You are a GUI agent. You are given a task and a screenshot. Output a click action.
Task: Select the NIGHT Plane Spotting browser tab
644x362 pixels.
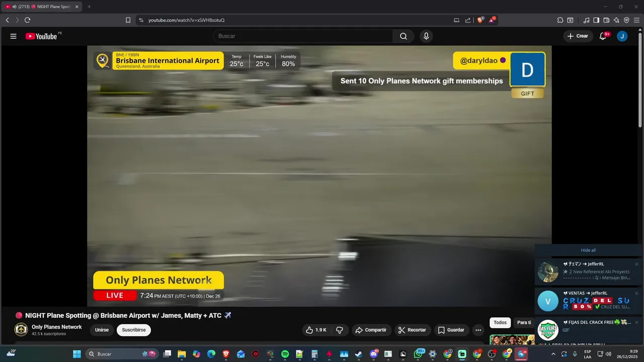click(x=42, y=7)
